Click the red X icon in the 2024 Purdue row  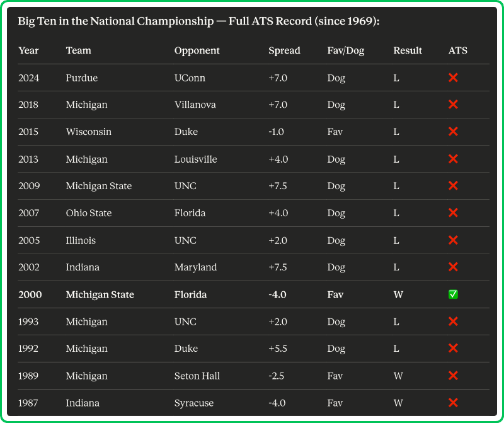(453, 78)
